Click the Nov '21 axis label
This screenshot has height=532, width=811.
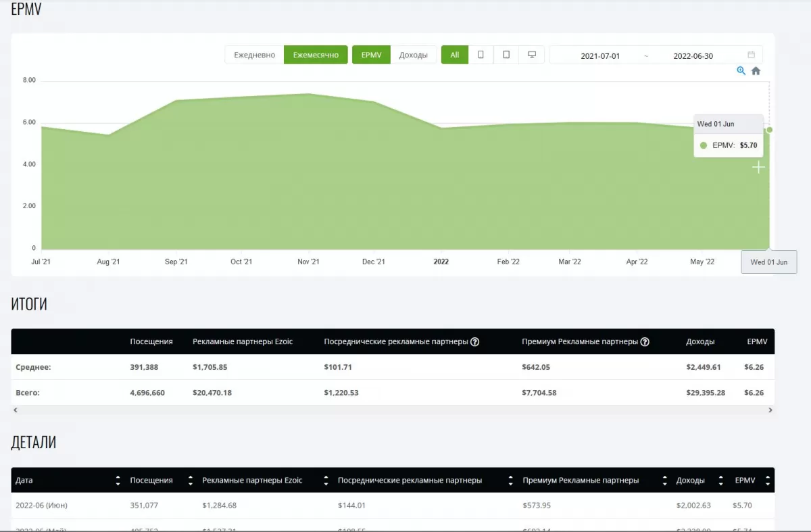tap(308, 262)
